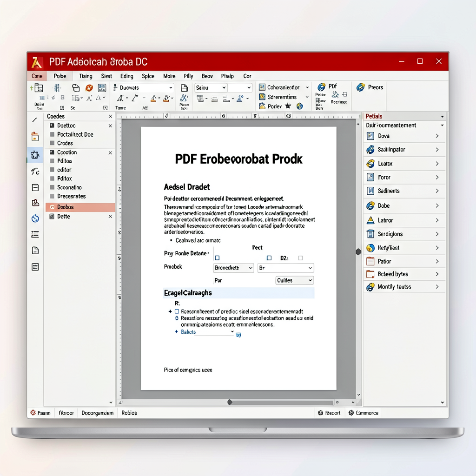Collapse the Petials panel header arrow
The height and width of the screenshot is (476, 476).
(443, 117)
